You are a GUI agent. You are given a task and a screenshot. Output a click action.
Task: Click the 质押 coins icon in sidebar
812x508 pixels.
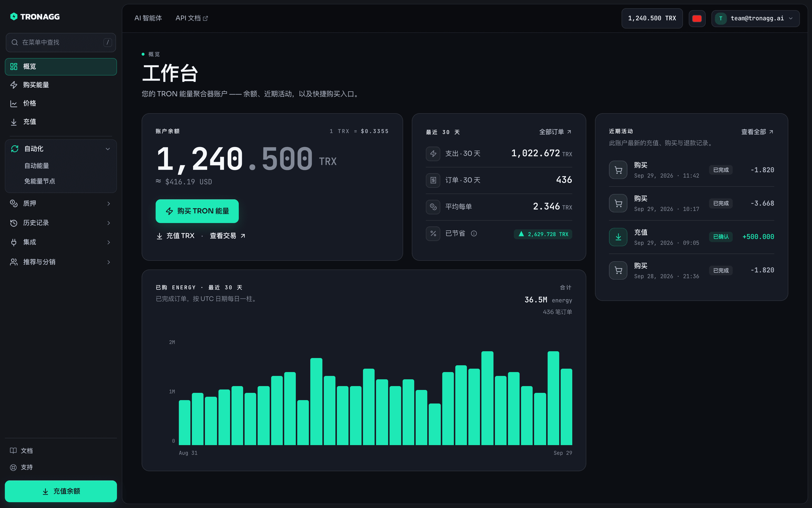point(14,204)
